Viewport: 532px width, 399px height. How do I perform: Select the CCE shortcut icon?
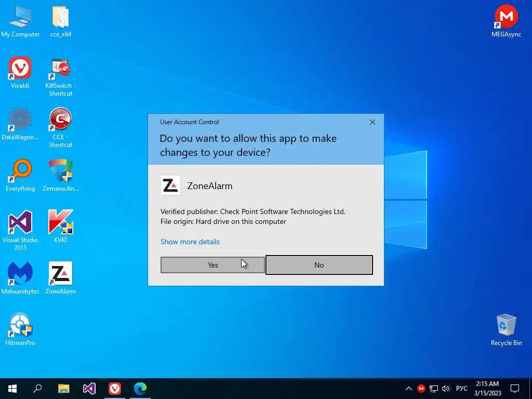60,128
